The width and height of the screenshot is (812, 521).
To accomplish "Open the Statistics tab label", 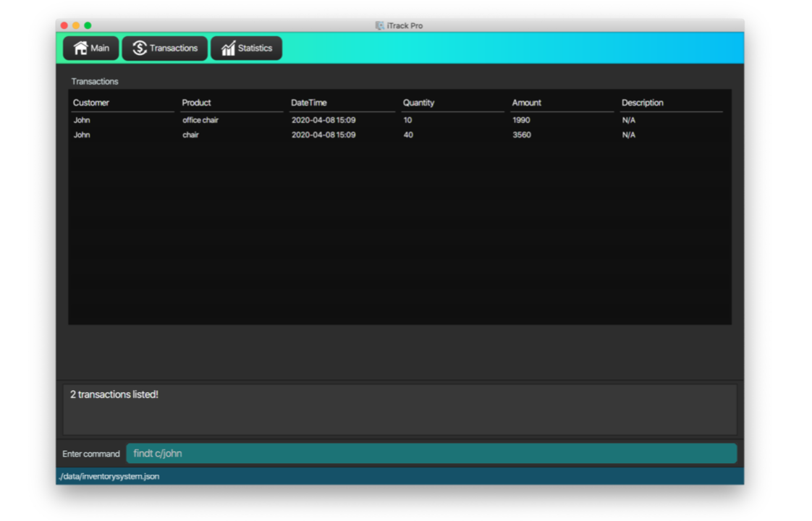I will point(255,48).
